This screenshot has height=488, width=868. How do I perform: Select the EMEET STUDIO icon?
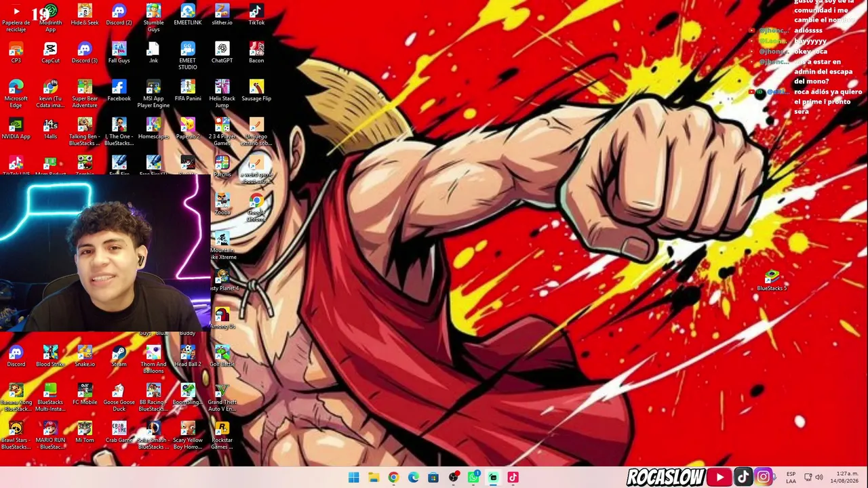188,56
